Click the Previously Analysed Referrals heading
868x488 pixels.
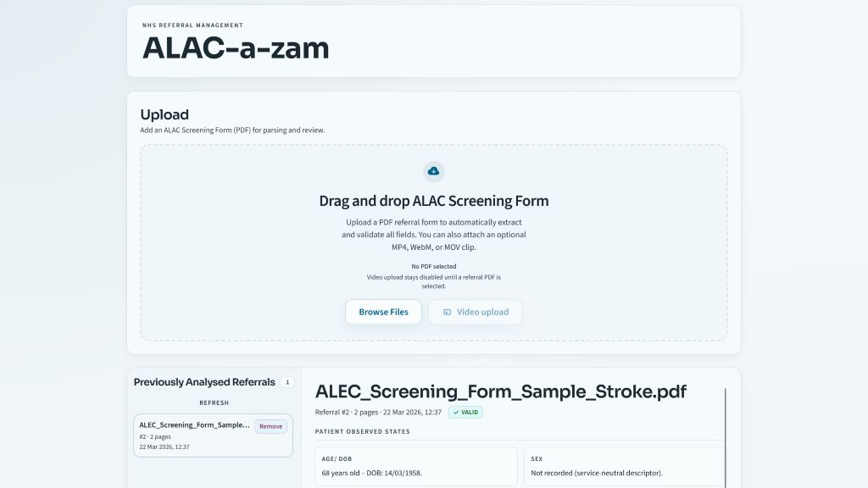click(x=204, y=382)
